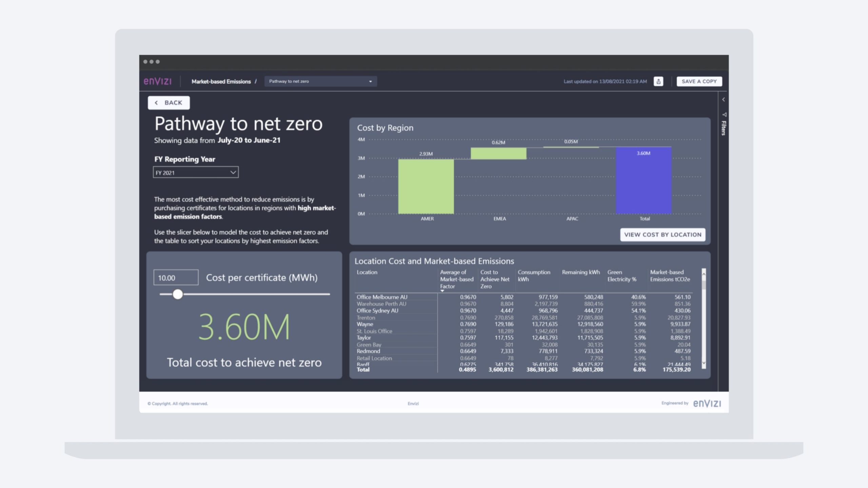Collapse the filters pane chevron
Viewport: 868px width, 488px height.
[723, 100]
